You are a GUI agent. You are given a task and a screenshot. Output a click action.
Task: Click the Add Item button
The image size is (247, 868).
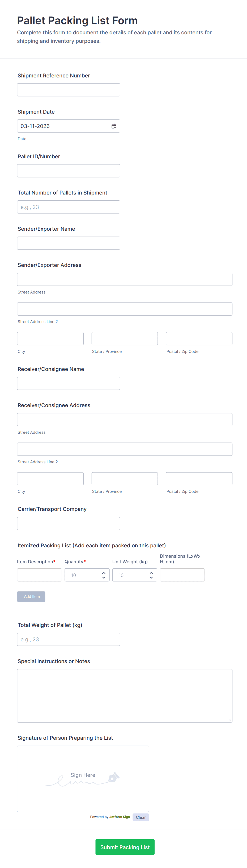point(31,596)
